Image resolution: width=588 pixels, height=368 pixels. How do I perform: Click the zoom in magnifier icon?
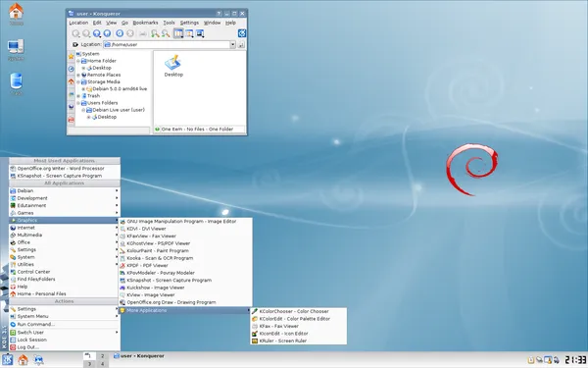(x=155, y=33)
